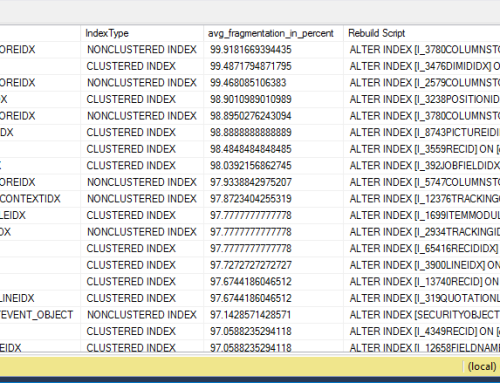Select NONCLUSTERED INDEX cell in 97.8723404255319 row
The width and height of the screenshot is (500, 383).
click(142, 199)
